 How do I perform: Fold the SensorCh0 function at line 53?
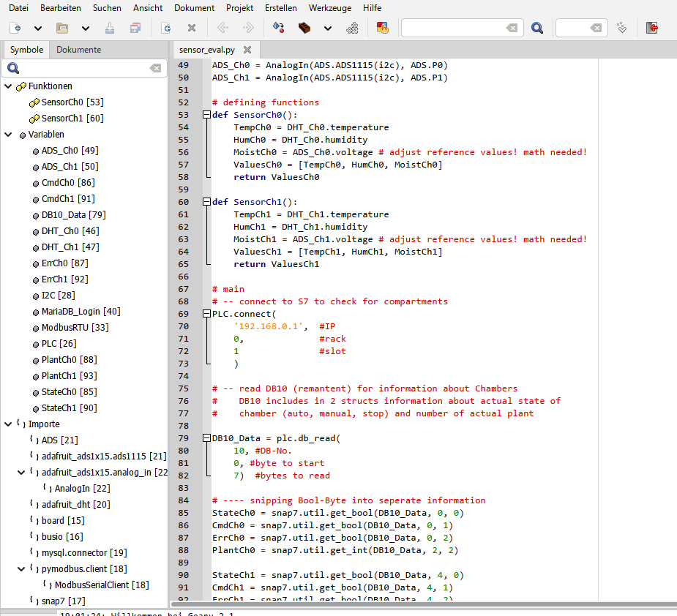[x=206, y=115]
